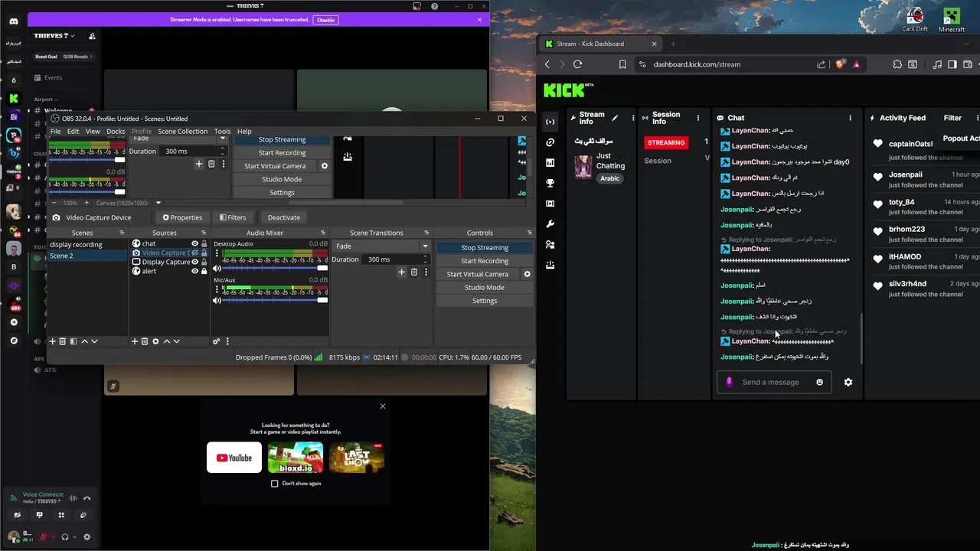Viewport: 980px width, 551px height.
Task: Open trophy icon in Kick sidebar
Action: tap(550, 183)
